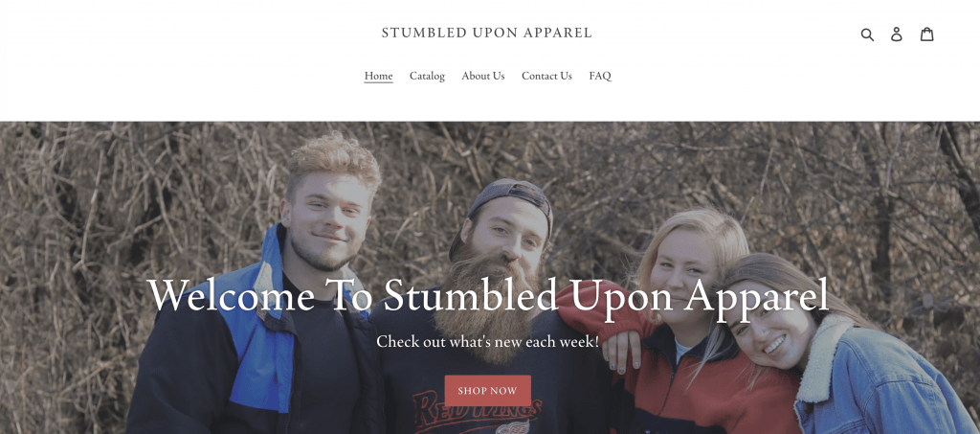Visit the About Us page
980x434 pixels.
pos(483,76)
